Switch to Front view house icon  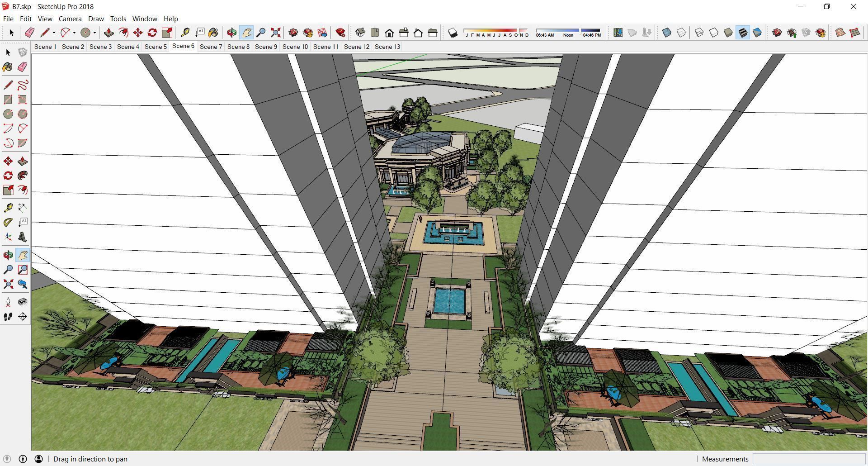(389, 33)
